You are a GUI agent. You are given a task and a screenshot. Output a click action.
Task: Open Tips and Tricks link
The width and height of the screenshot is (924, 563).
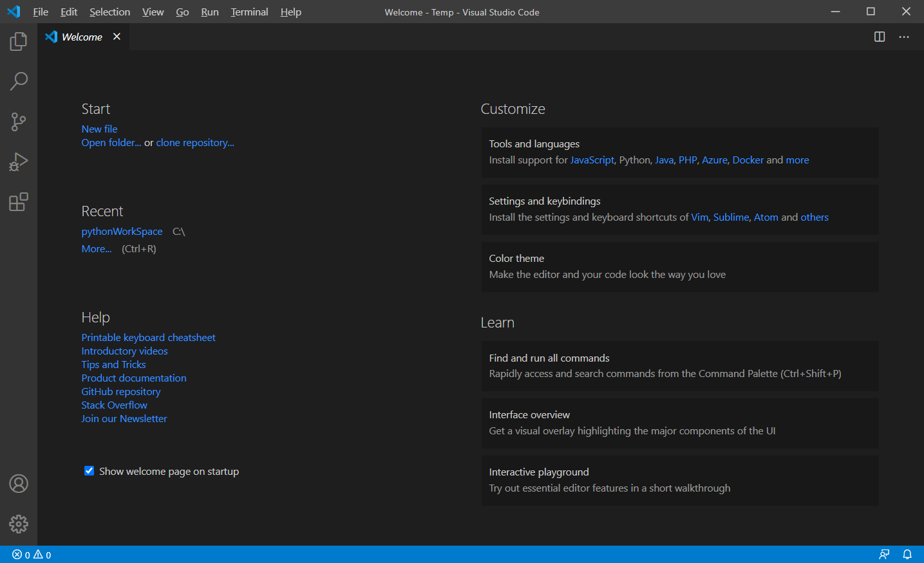pos(113,364)
